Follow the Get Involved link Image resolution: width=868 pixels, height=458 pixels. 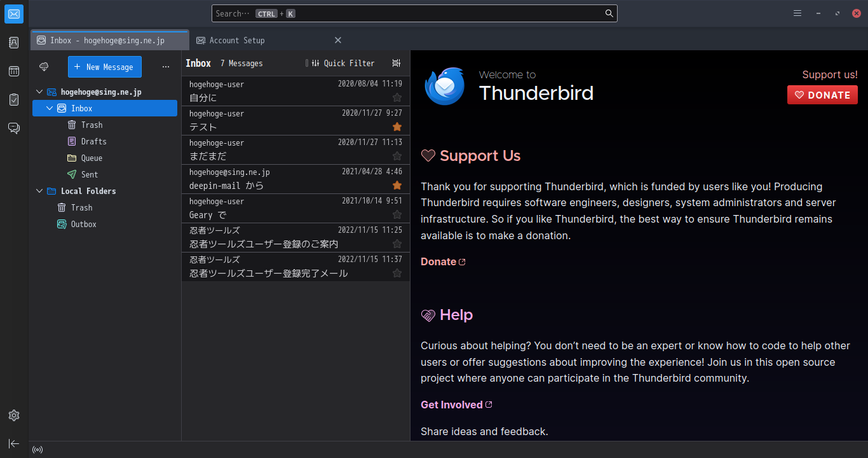[456, 405]
